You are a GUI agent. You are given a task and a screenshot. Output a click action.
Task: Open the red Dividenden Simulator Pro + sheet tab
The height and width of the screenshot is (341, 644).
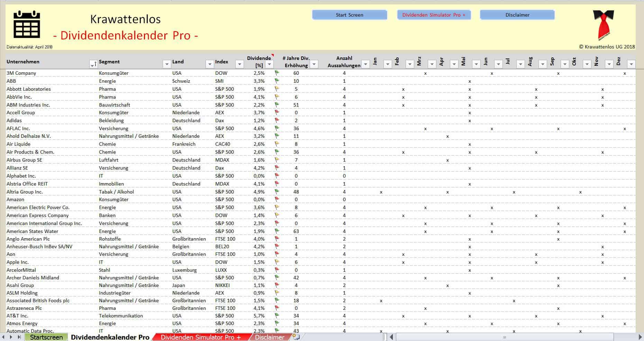tap(200, 337)
